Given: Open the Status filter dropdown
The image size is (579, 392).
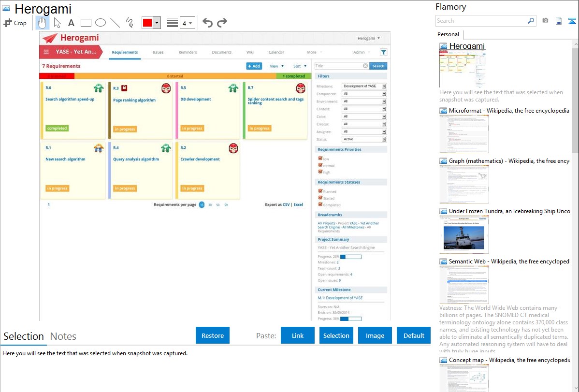Looking at the screenshot, I should coord(364,139).
